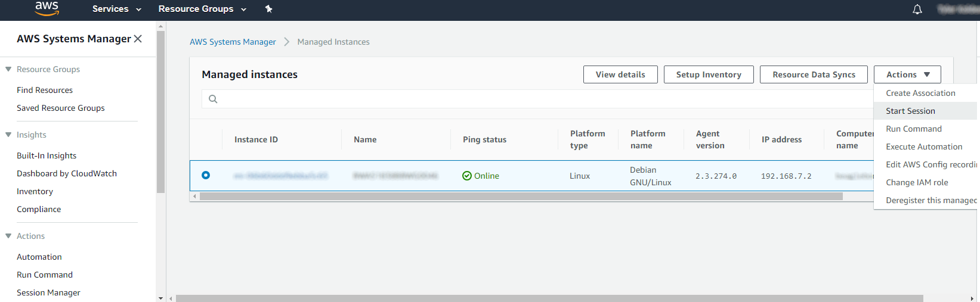Choose Start Session from Actions menu
This screenshot has width=980, height=302.
coord(925,111)
